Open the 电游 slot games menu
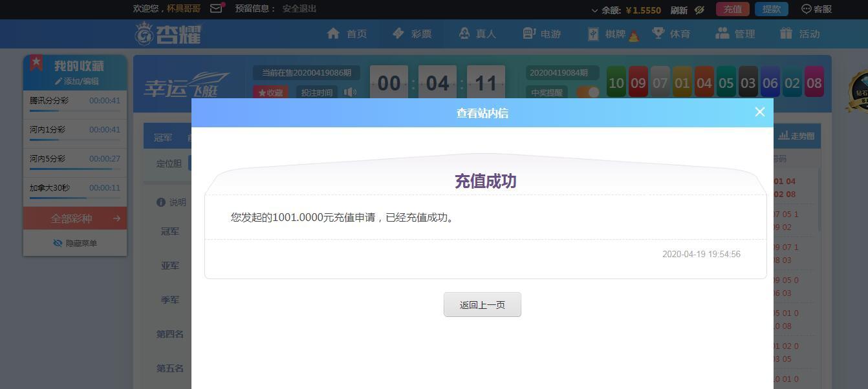The image size is (868, 389). click(x=541, y=34)
